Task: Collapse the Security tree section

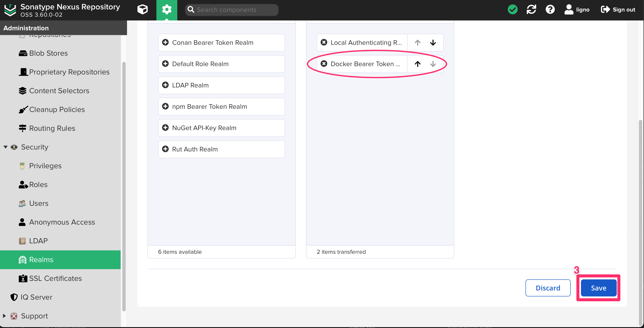Action: (x=6, y=147)
